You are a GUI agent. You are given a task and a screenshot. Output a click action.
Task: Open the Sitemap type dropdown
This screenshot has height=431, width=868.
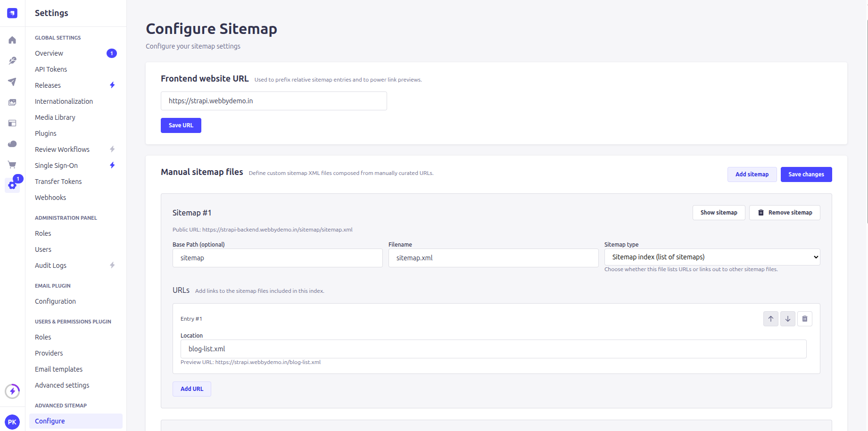(x=712, y=257)
